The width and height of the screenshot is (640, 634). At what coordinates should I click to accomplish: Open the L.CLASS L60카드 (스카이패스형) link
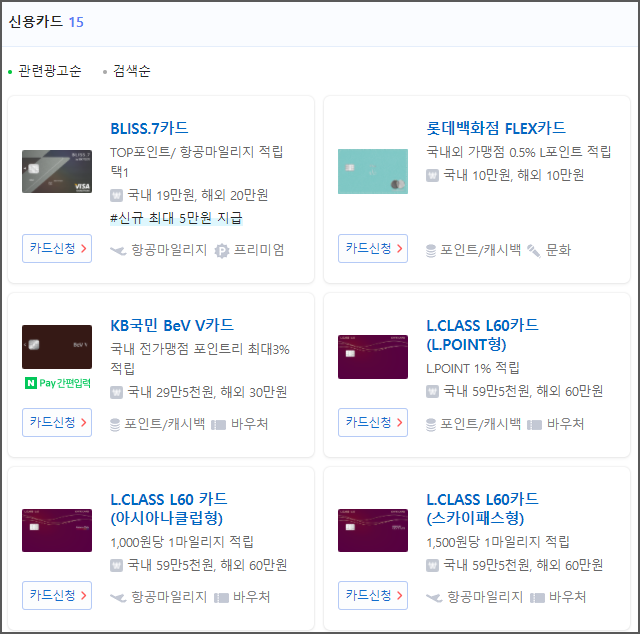click(482, 509)
